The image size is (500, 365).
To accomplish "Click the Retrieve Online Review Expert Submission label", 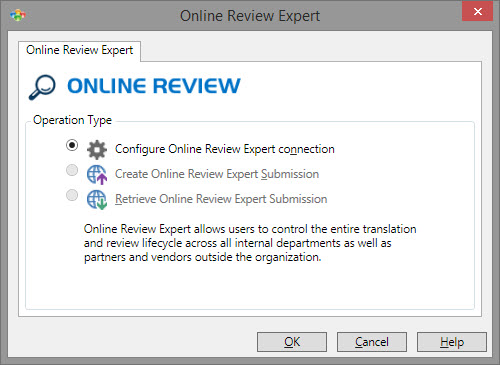I will tap(221, 199).
